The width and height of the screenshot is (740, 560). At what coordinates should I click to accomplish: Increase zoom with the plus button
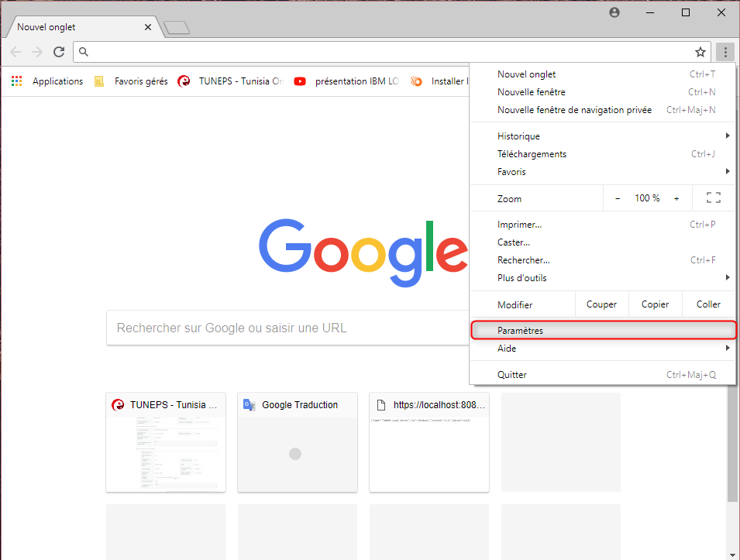click(x=676, y=198)
